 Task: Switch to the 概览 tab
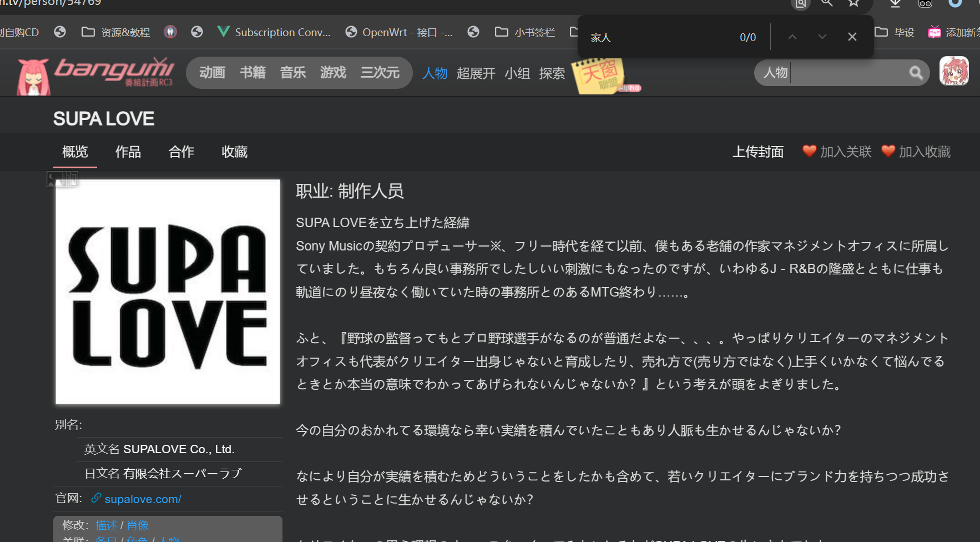pyautogui.click(x=75, y=152)
